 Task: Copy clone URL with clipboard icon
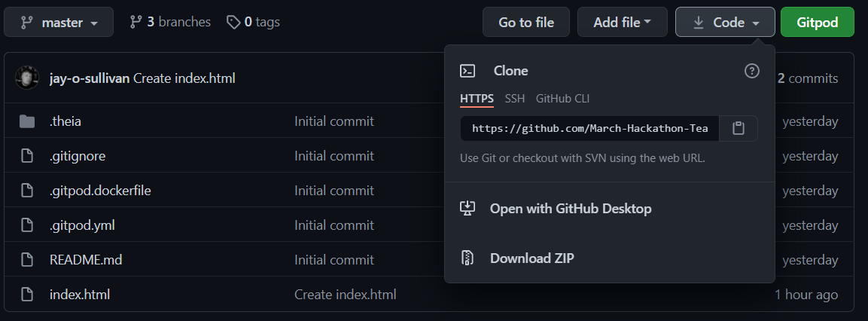(x=739, y=129)
